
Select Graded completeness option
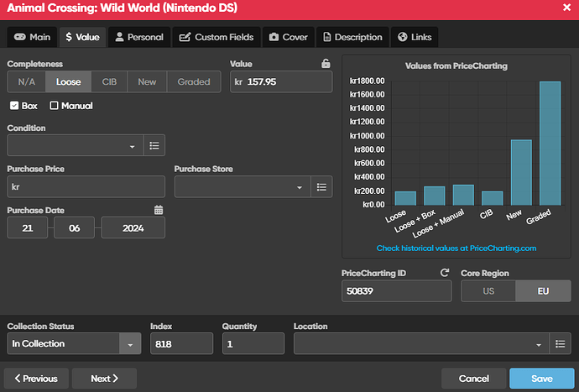(x=194, y=81)
